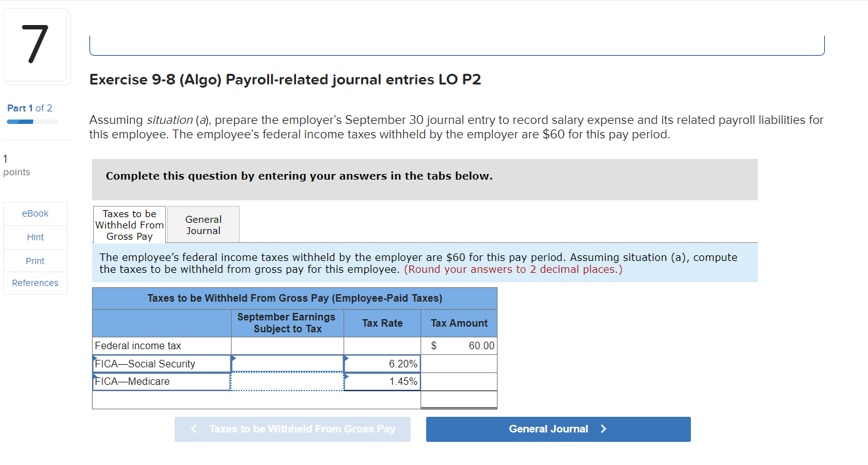
Task: Open the eBook resource
Action: pos(35,213)
